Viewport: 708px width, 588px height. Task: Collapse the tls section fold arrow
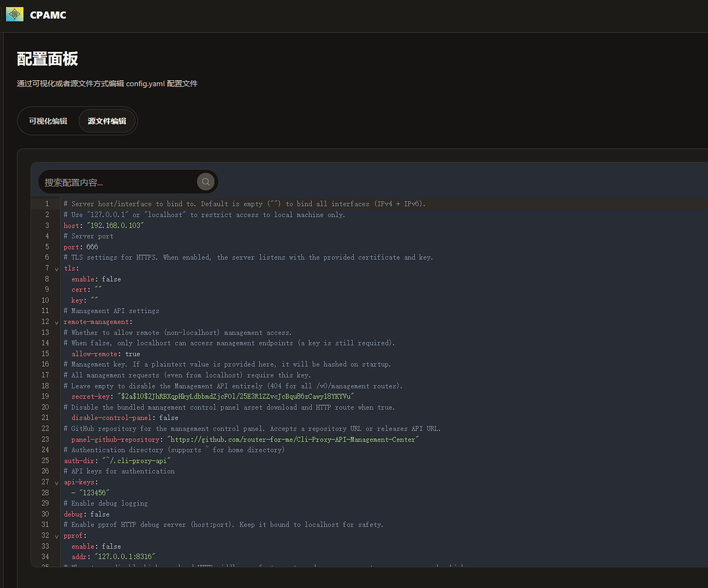point(57,269)
